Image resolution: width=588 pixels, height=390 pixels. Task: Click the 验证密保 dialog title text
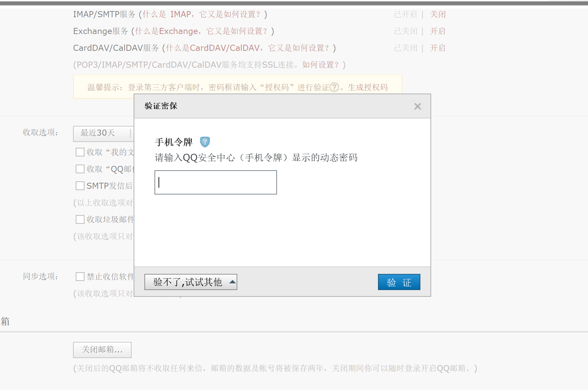tap(161, 106)
